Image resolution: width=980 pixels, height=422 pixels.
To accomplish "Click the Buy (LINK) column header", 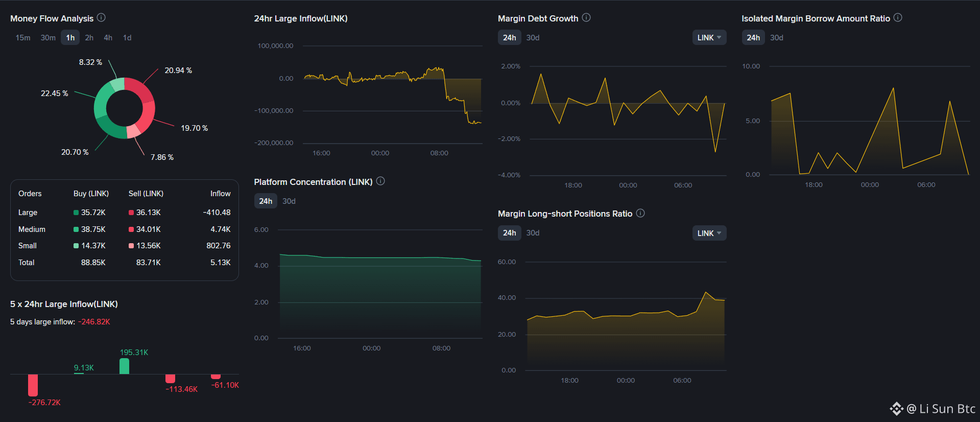I will pyautogui.click(x=91, y=194).
